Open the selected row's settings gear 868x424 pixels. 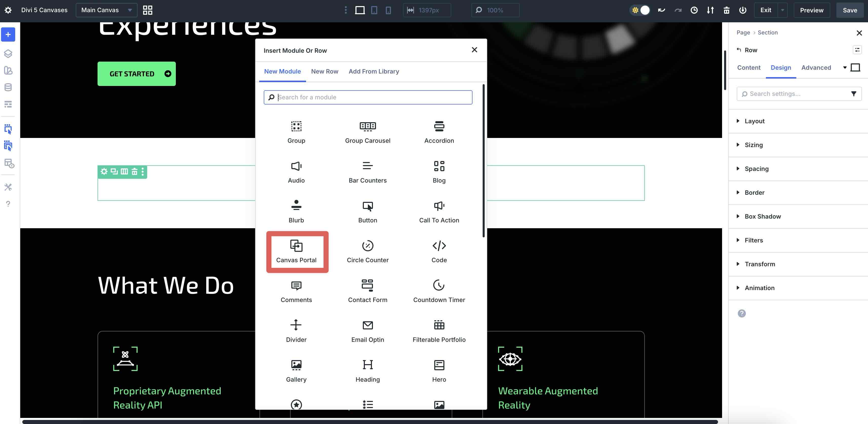point(103,171)
